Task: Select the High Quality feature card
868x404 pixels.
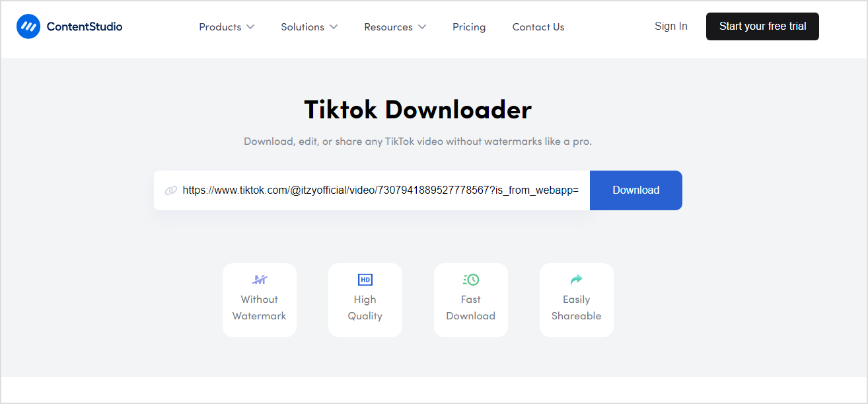Action: [365, 300]
